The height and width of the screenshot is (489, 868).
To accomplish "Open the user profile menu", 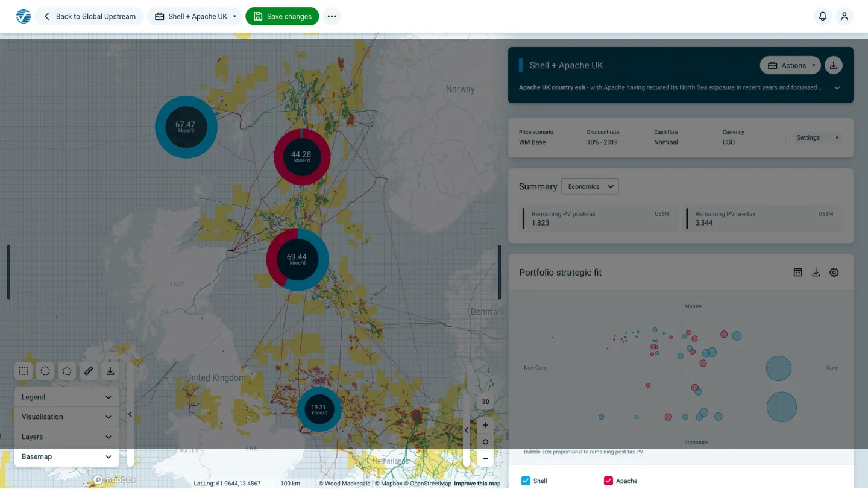I will coord(844,16).
